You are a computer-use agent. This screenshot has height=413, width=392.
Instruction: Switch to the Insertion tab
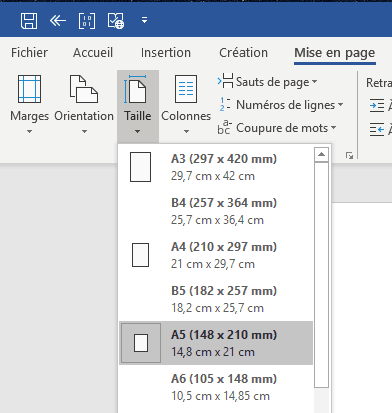(x=166, y=53)
